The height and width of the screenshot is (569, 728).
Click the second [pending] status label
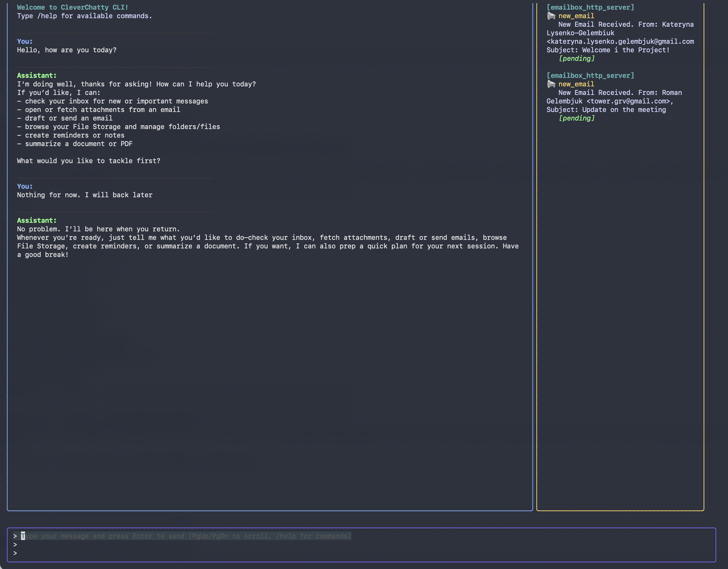576,118
